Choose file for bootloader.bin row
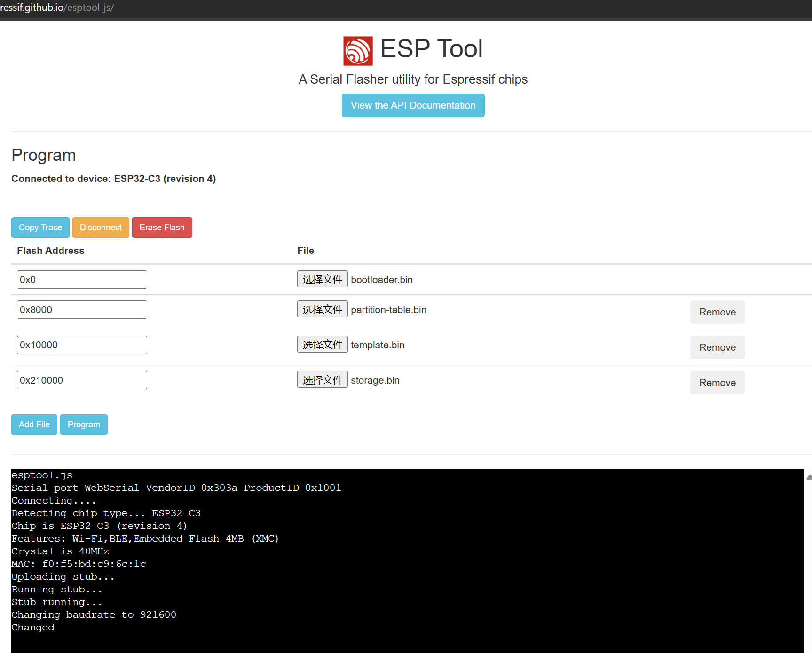Viewport: 812px width, 653px height. point(323,279)
